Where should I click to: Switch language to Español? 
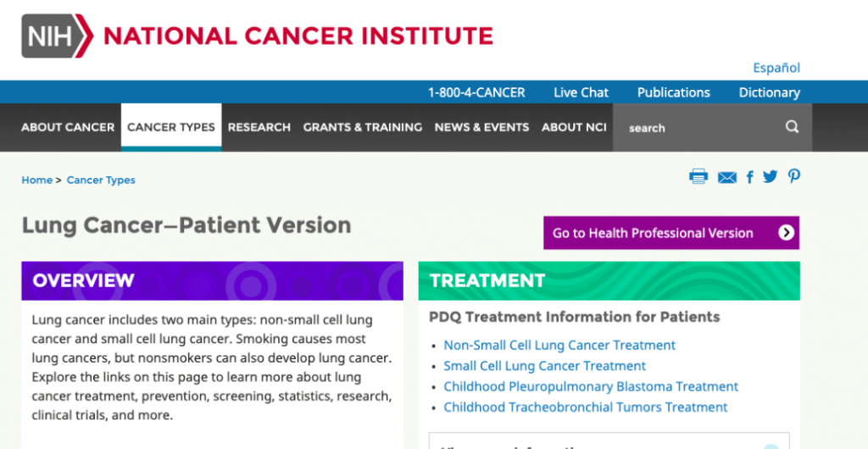[x=776, y=68]
